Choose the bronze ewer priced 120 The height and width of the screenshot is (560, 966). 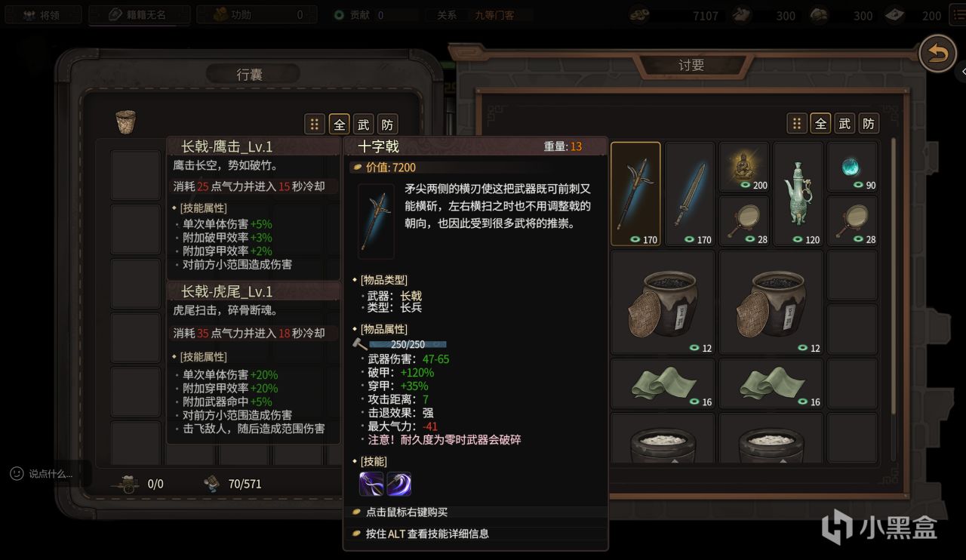pyautogui.click(x=798, y=194)
